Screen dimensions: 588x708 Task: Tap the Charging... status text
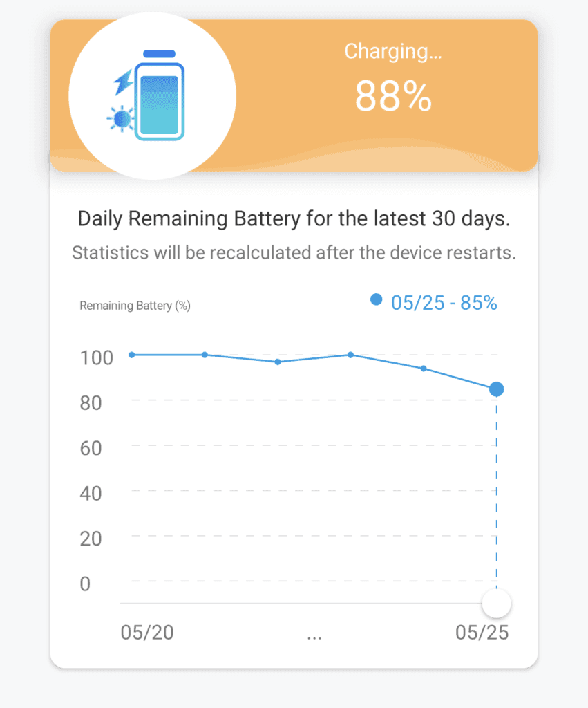(x=392, y=51)
